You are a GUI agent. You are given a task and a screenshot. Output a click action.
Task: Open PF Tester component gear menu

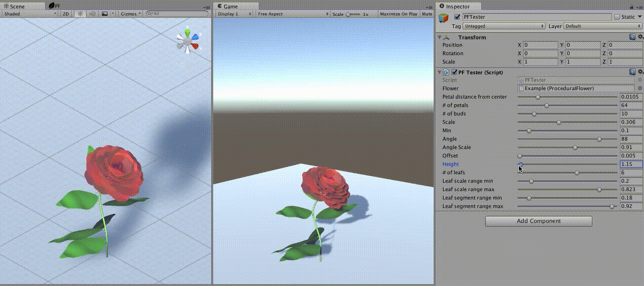pyautogui.click(x=640, y=72)
